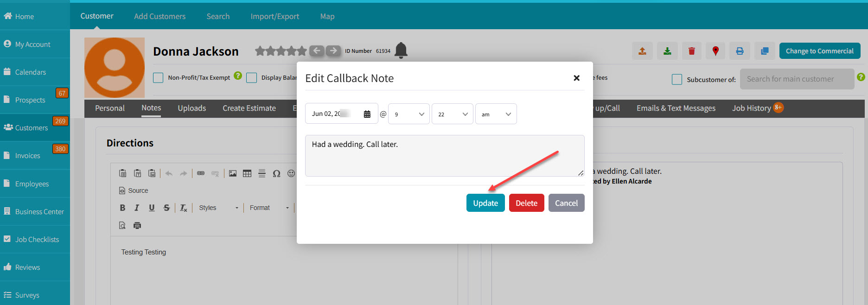Go to previous customer with left arrow
This screenshot has width=868, height=305.
tap(317, 51)
